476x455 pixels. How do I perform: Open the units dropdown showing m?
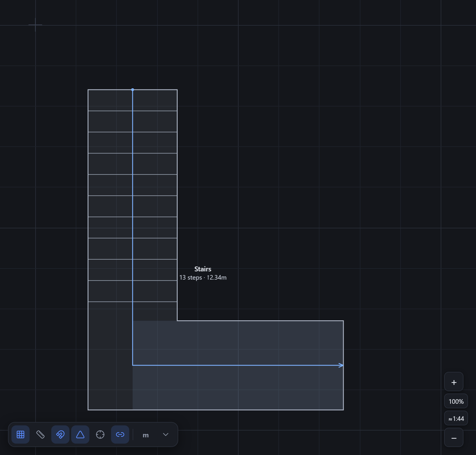click(x=155, y=434)
